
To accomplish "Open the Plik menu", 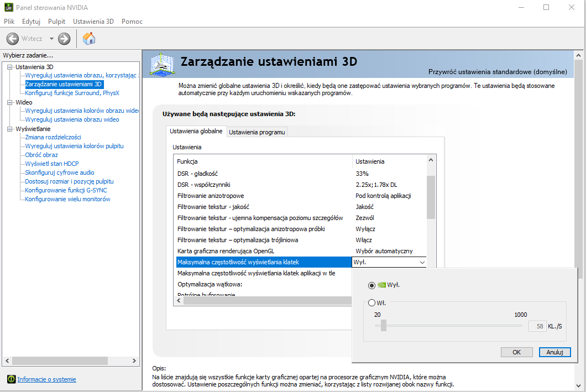I will pyautogui.click(x=9, y=22).
